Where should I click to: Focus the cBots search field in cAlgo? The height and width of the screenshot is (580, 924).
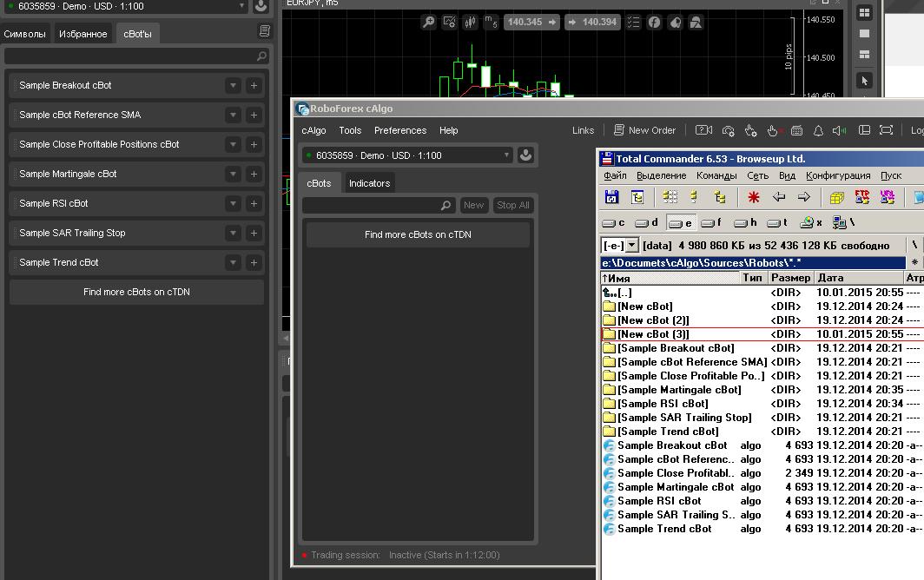379,205
